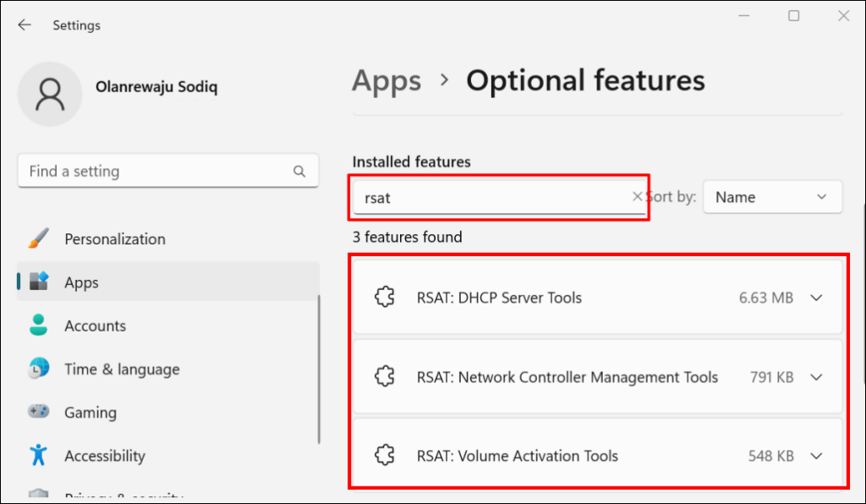The width and height of the screenshot is (866, 504).
Task: Click the Accessibility figure icon
Action: click(x=39, y=456)
